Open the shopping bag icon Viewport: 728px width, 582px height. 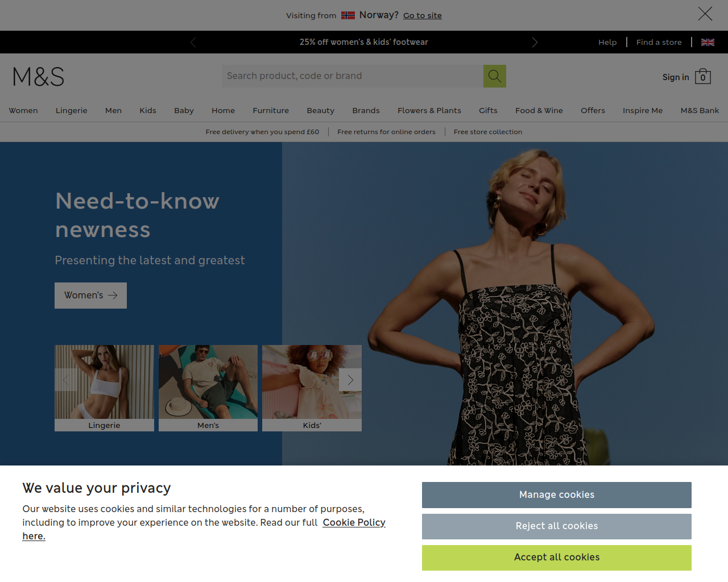tap(703, 76)
